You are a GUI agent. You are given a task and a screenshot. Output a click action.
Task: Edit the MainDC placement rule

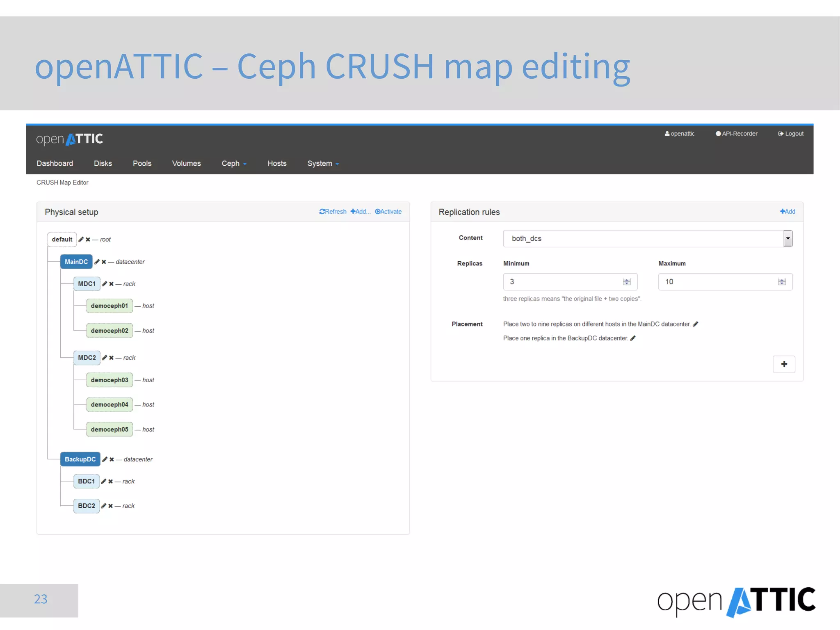coord(696,324)
